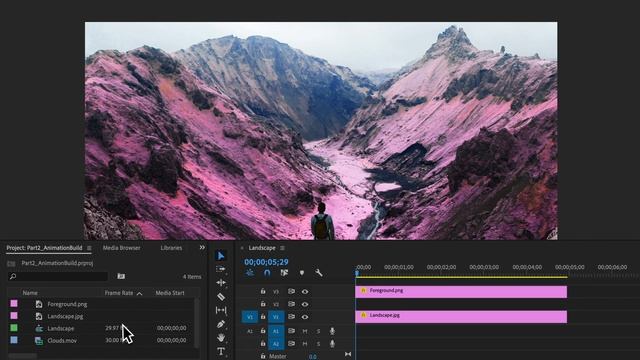Select the Type tool
This screenshot has height=360, width=640.
(x=221, y=351)
